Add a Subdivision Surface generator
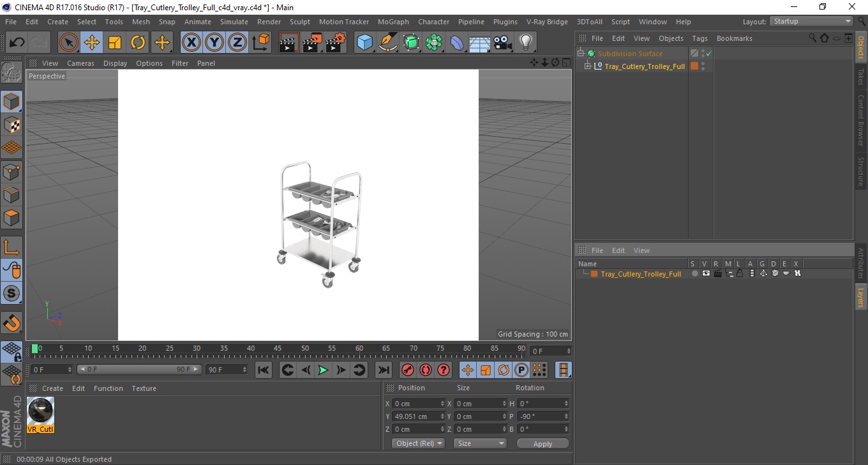The image size is (868, 465). [411, 43]
